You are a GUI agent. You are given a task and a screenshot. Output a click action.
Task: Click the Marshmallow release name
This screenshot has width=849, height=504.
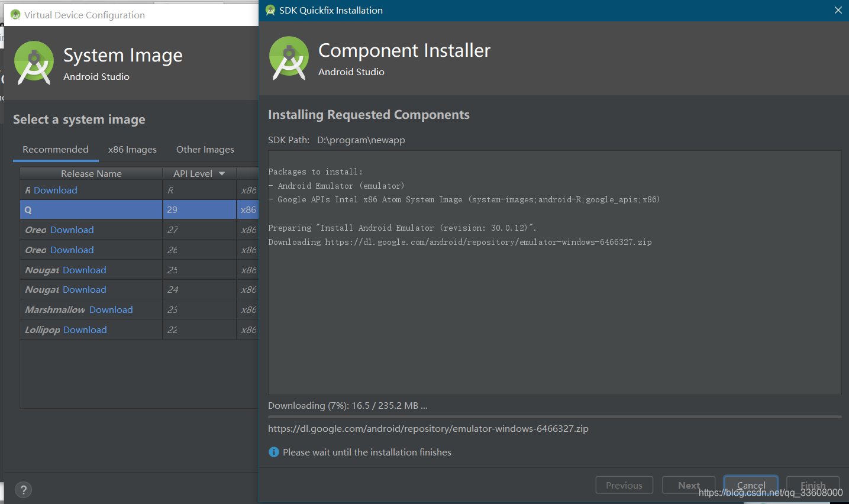[55, 309]
